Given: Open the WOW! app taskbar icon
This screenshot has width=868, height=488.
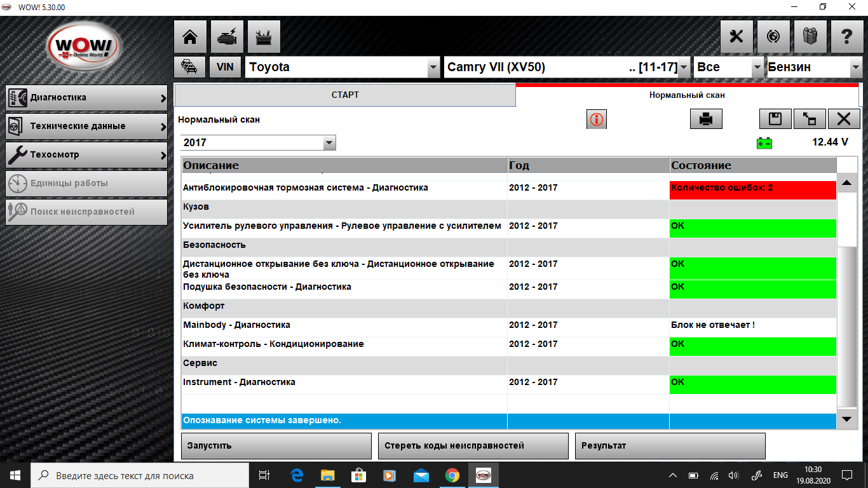Looking at the screenshot, I should pyautogui.click(x=483, y=475).
